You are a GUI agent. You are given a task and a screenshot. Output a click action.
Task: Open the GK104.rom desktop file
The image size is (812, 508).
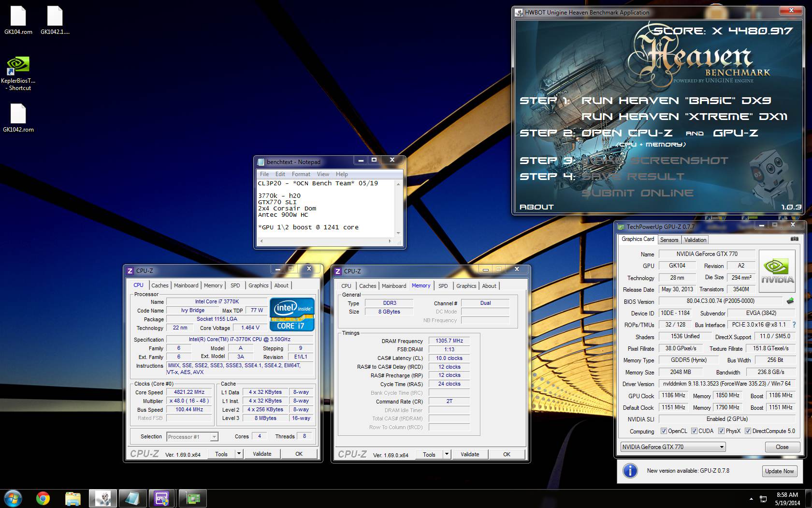[18, 20]
